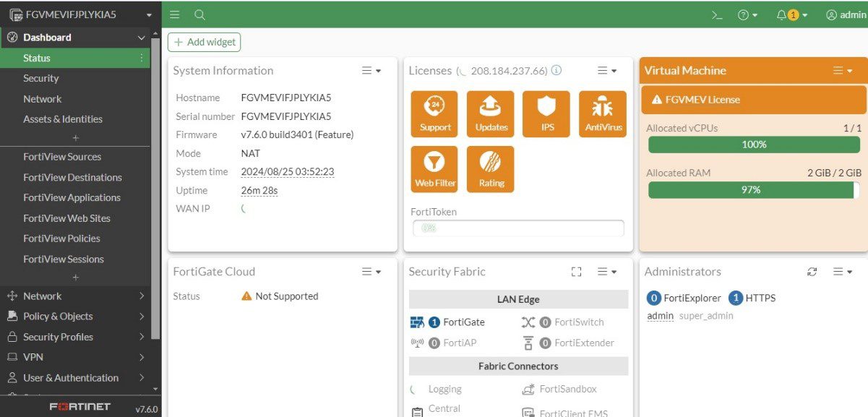Click the FortiClient EMS connector icon
868x417 pixels.
[528, 413]
